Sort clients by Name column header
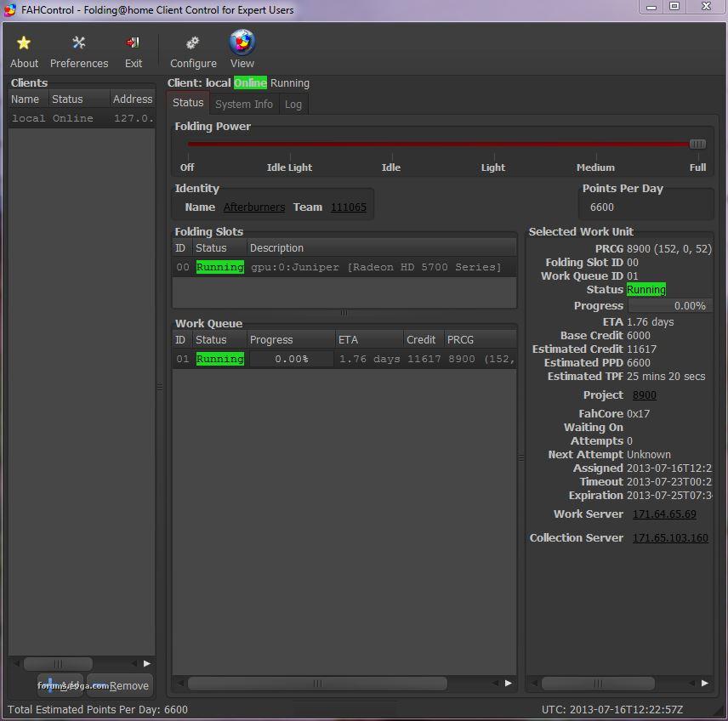 click(28, 99)
